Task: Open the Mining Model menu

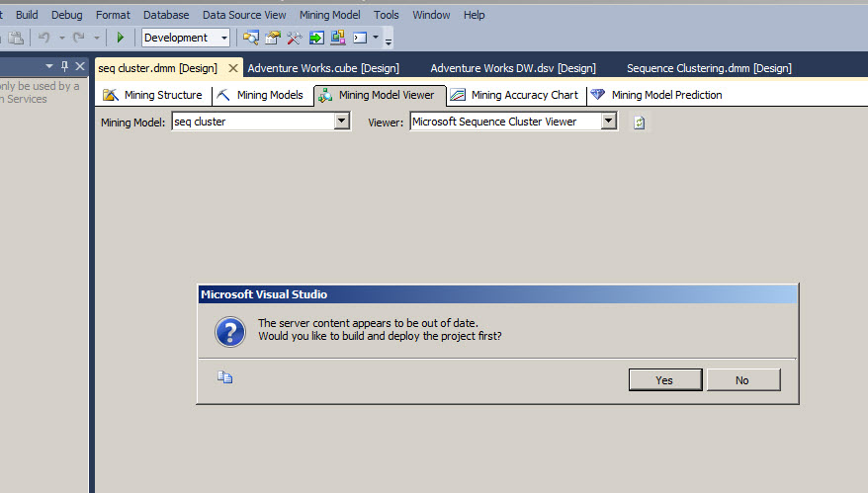Action: tap(330, 15)
